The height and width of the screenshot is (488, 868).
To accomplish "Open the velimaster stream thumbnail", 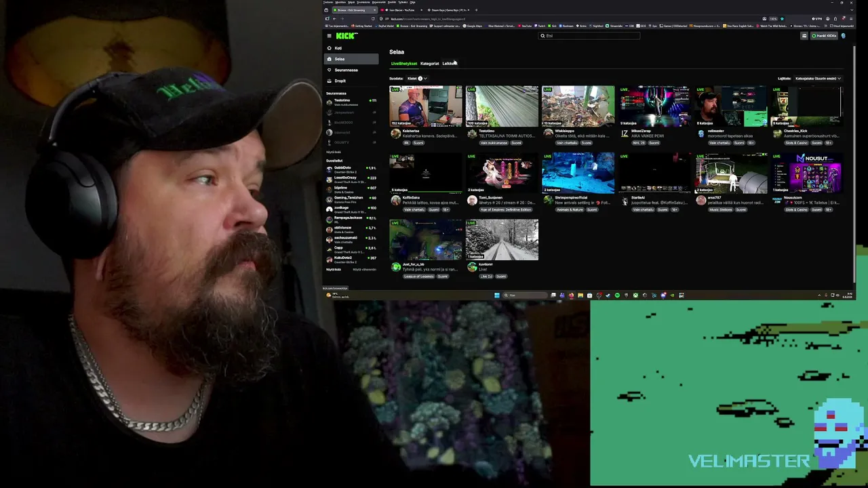I will (730, 106).
